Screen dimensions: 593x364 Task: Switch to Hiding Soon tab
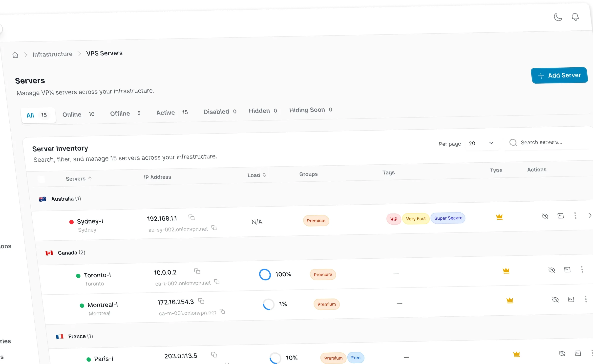point(311,110)
